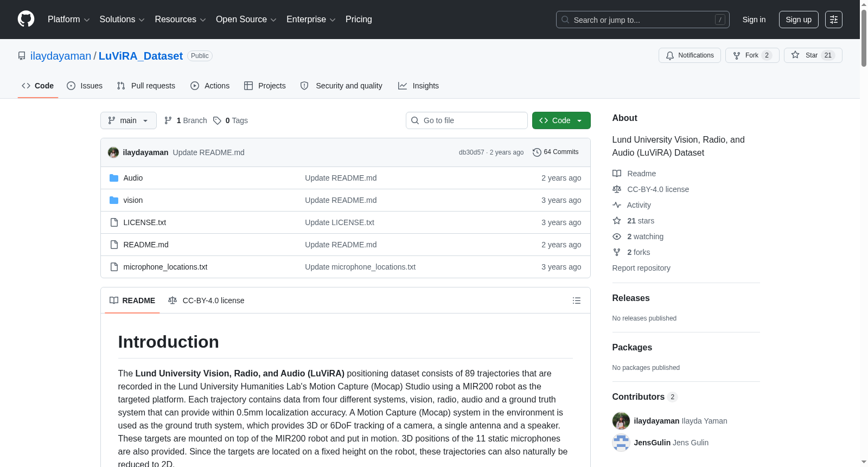Click the Audio folder icon
This screenshot has width=868, height=467.
tap(114, 178)
